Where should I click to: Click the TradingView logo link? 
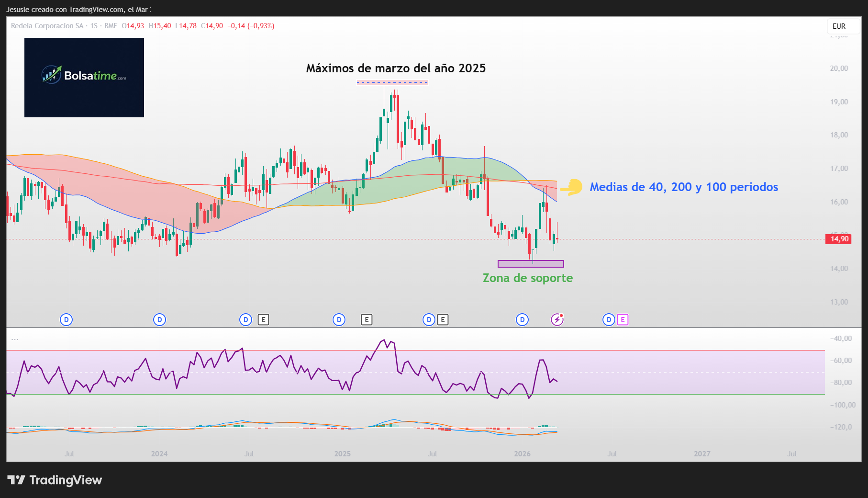click(x=55, y=480)
